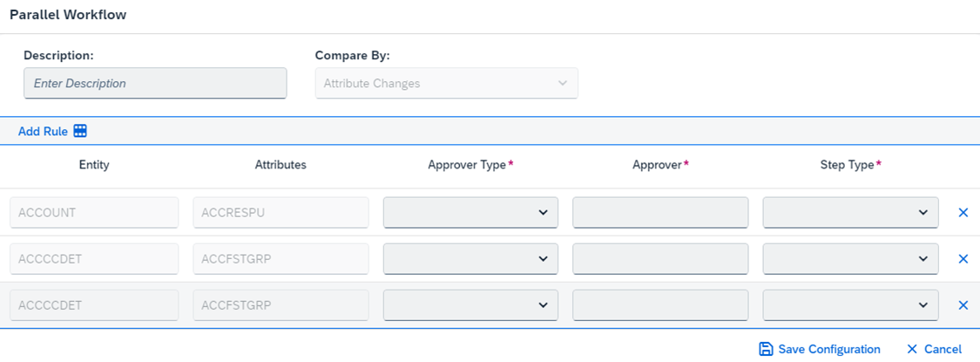Focus the Enter Description field
The image size is (980, 362).
[x=155, y=83]
